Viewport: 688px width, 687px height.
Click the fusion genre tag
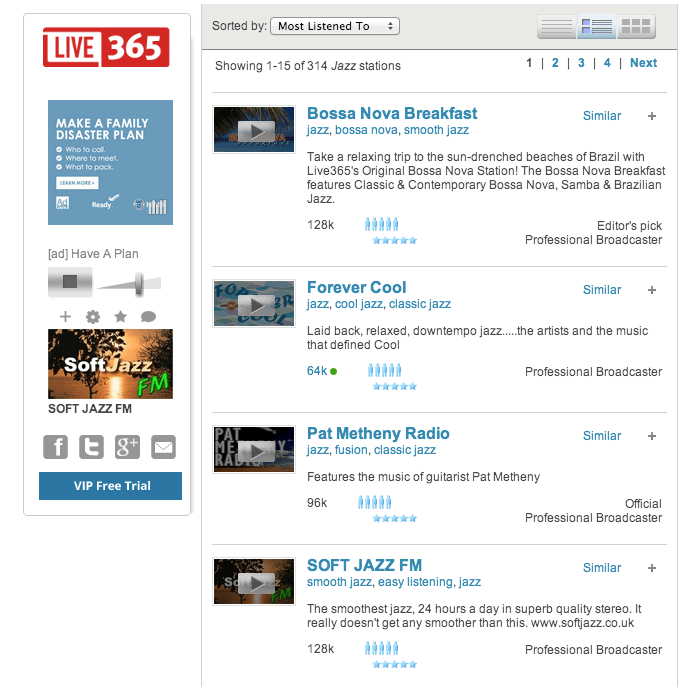(351, 450)
